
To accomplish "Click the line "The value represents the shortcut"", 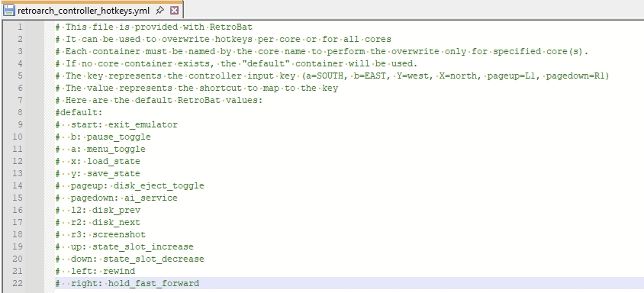I will point(196,89).
